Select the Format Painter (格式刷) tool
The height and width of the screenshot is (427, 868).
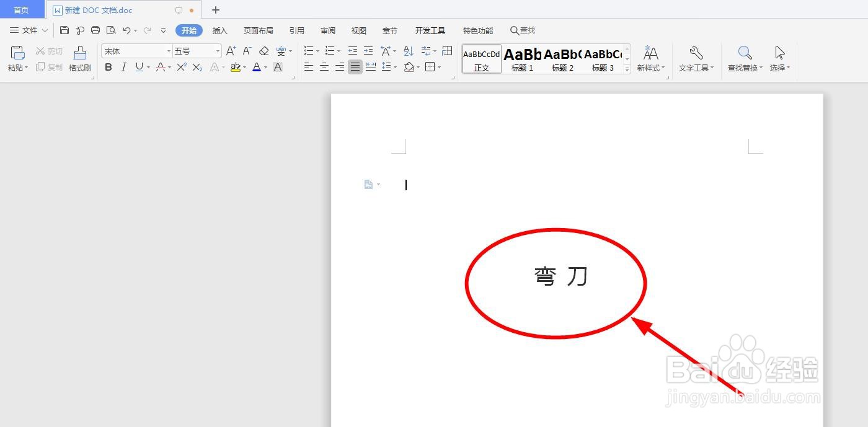tap(79, 59)
